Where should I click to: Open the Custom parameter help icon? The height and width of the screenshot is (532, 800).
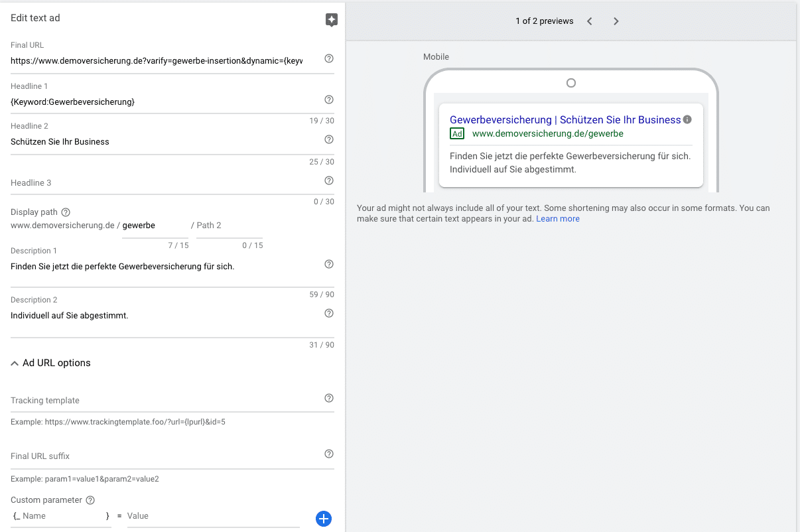[x=90, y=500]
